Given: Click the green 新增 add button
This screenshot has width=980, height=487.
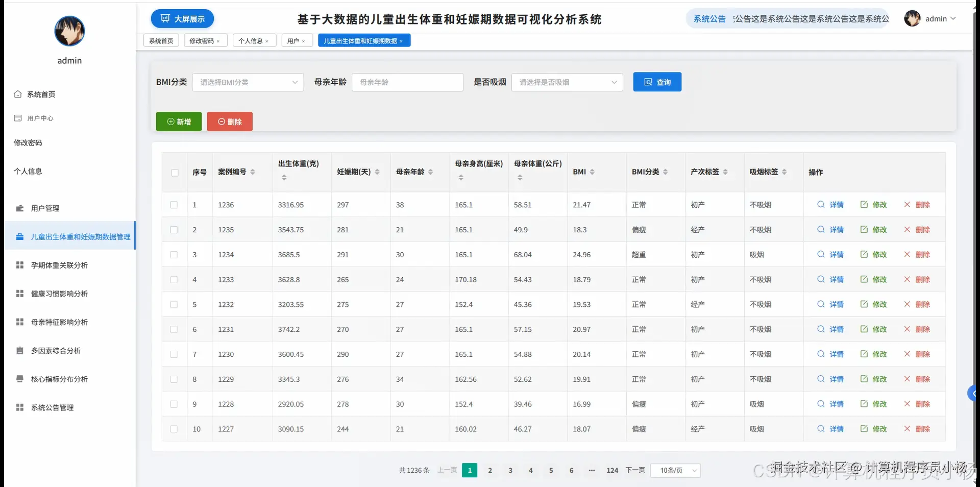Looking at the screenshot, I should pos(179,121).
